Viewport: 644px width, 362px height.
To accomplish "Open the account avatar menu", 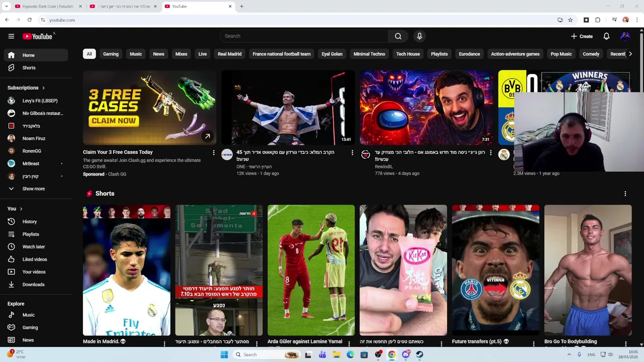I will (x=625, y=36).
